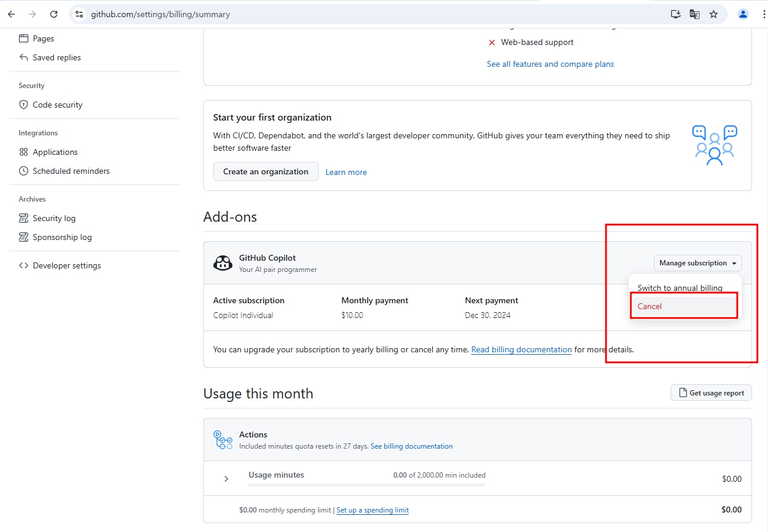Go to Code security settings
Screen dimensions: 768x532
pos(57,105)
